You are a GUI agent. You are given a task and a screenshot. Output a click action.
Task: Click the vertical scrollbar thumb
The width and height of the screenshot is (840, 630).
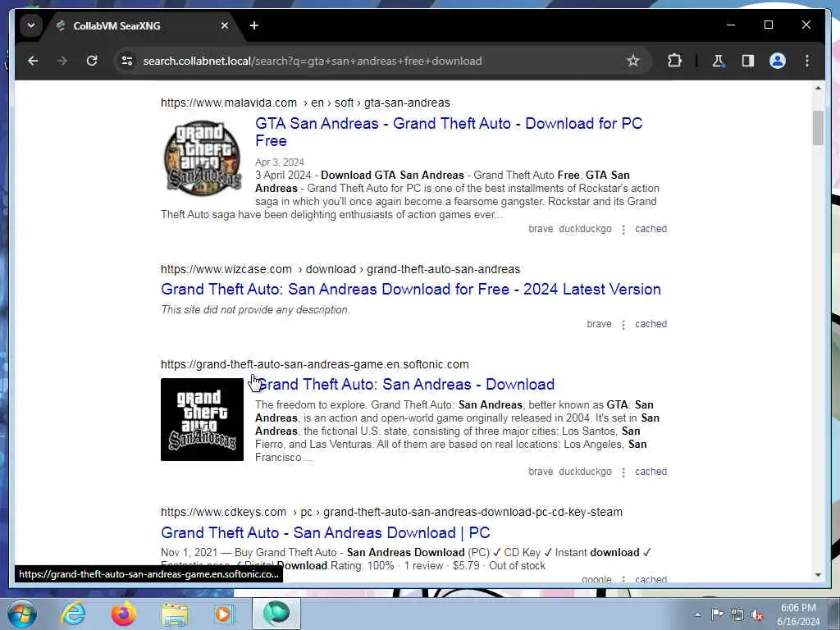(818, 127)
